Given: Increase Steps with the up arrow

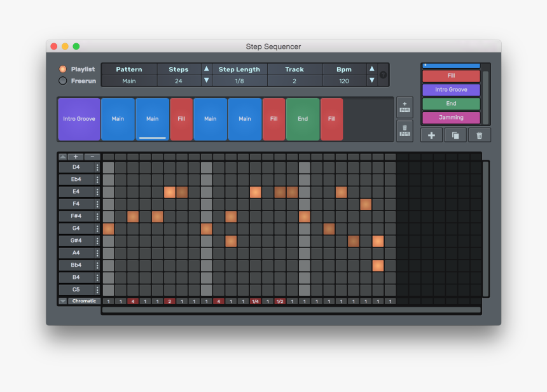Looking at the screenshot, I should point(207,69).
